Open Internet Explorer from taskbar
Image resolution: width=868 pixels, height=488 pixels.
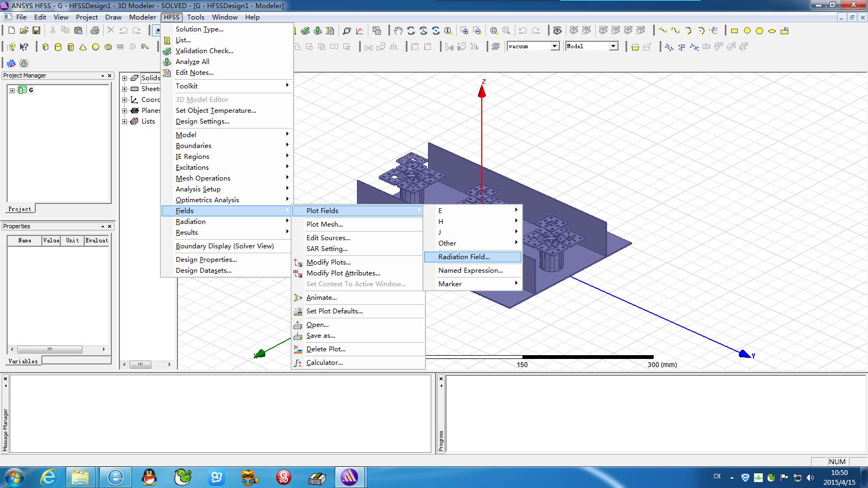coord(48,477)
